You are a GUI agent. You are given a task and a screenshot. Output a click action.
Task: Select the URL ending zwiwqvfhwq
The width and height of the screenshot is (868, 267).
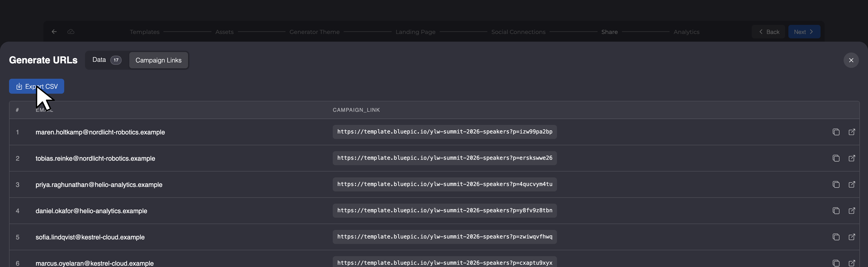pyautogui.click(x=445, y=237)
